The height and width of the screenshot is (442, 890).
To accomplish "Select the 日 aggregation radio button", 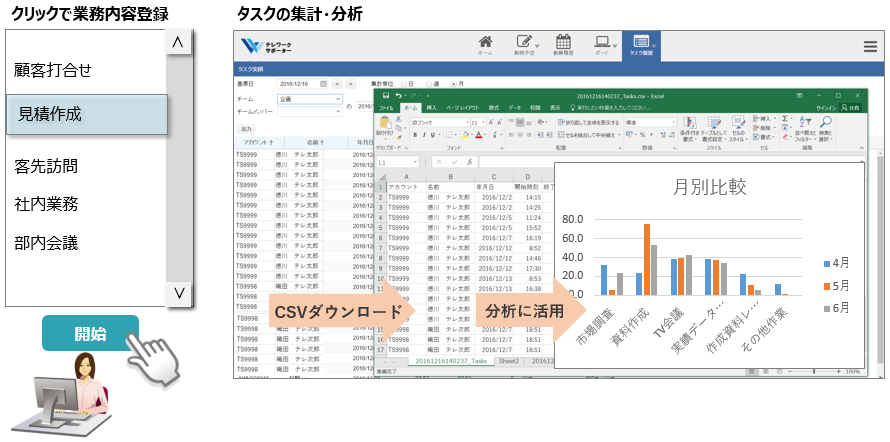I will tap(402, 84).
